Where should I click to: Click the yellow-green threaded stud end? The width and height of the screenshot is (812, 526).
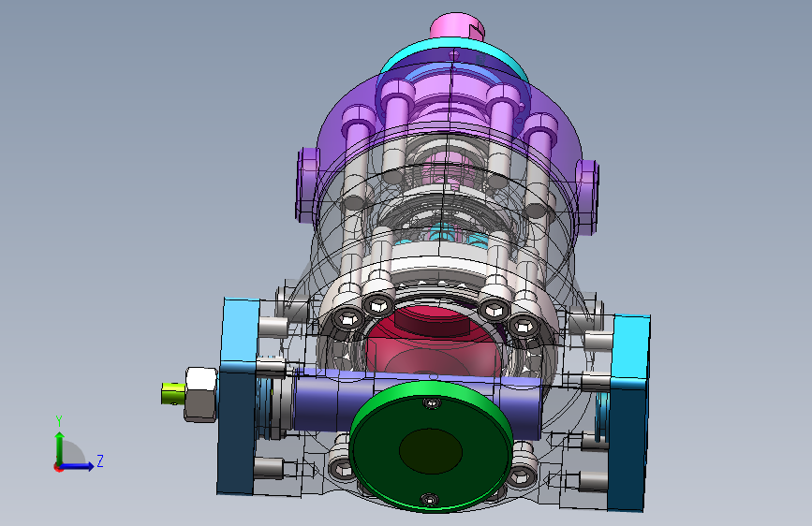coord(173,393)
